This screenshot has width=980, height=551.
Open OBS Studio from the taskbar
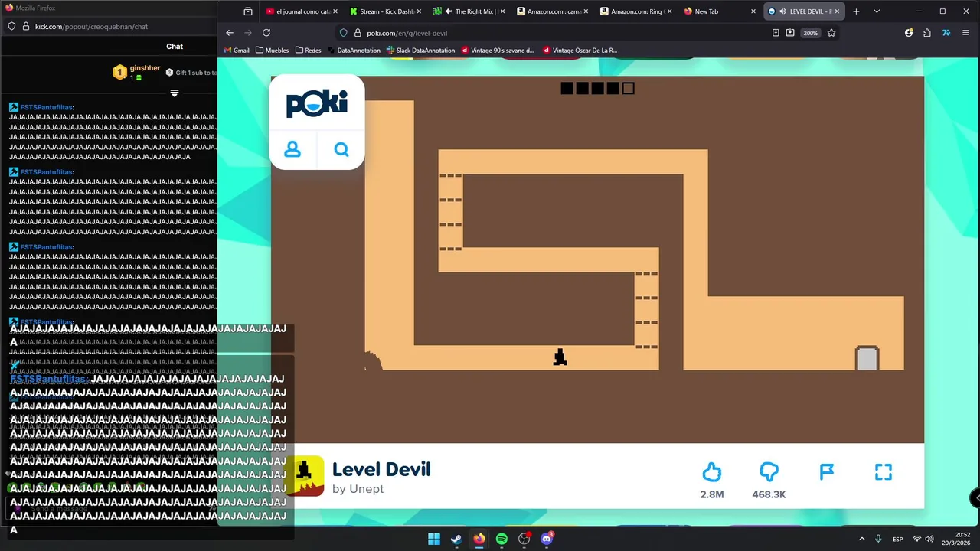524,539
